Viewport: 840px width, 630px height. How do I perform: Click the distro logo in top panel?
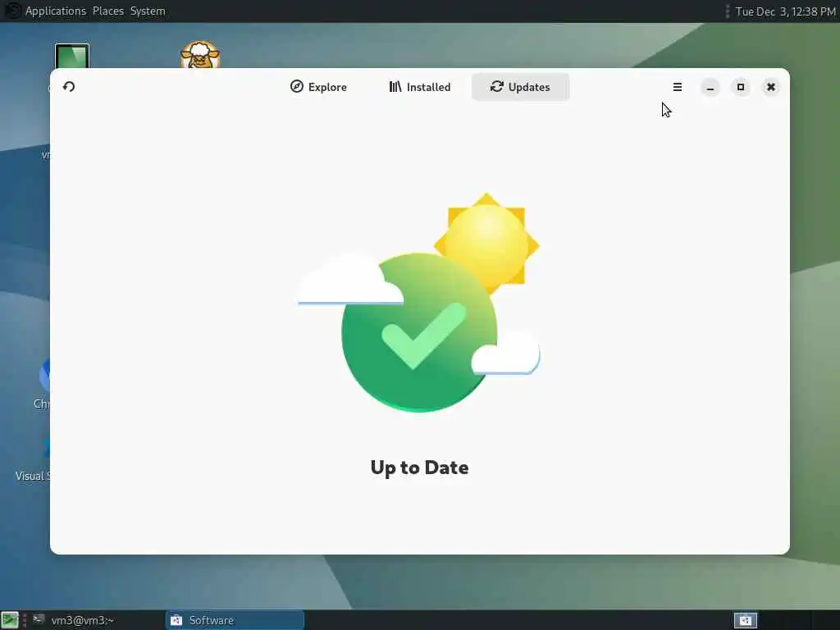coord(11,11)
